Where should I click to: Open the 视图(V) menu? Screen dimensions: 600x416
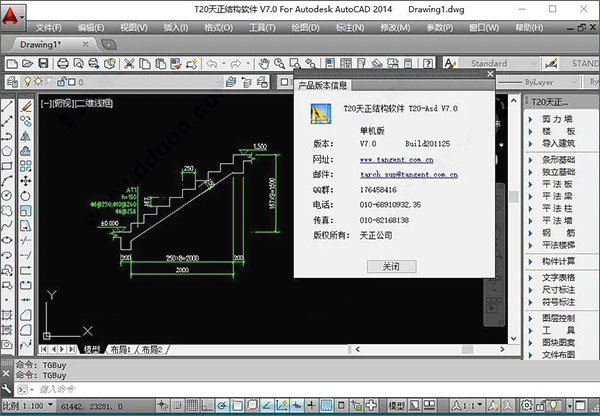[134, 28]
